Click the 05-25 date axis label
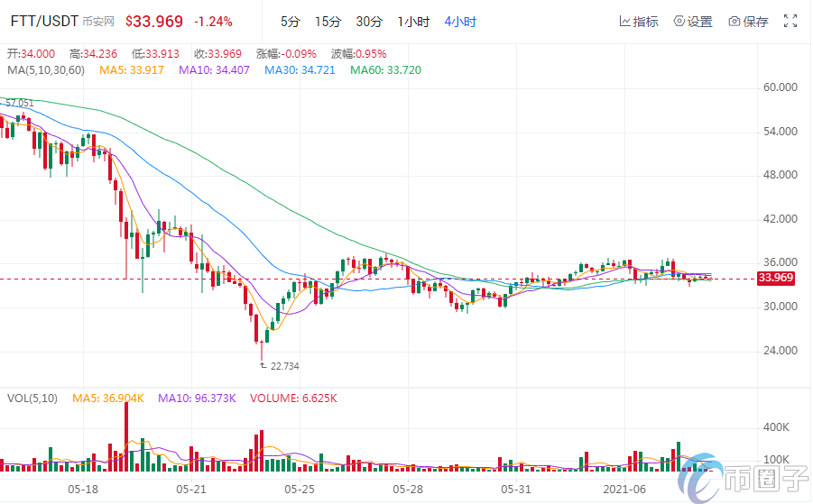Image resolution: width=813 pixels, height=504 pixels. point(300,489)
